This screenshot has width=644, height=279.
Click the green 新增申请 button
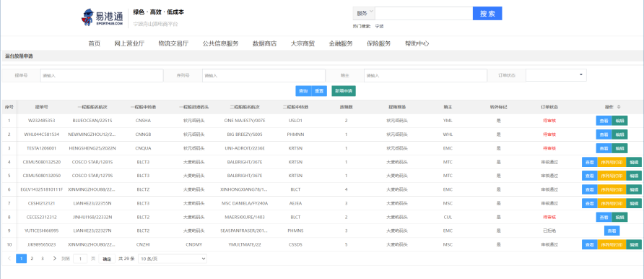[344, 91]
